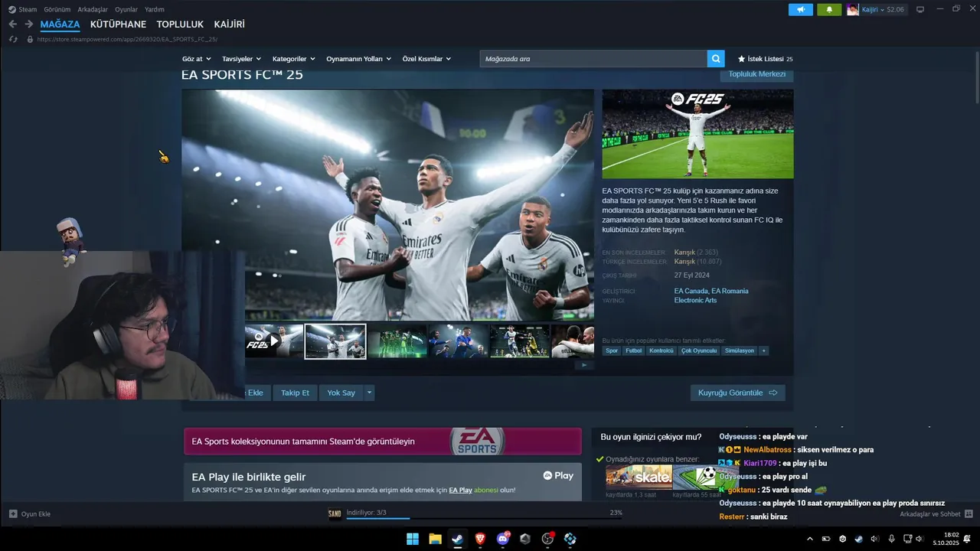Viewport: 980px width, 551px height.
Task: Open the Yardım menu
Action: (x=155, y=9)
